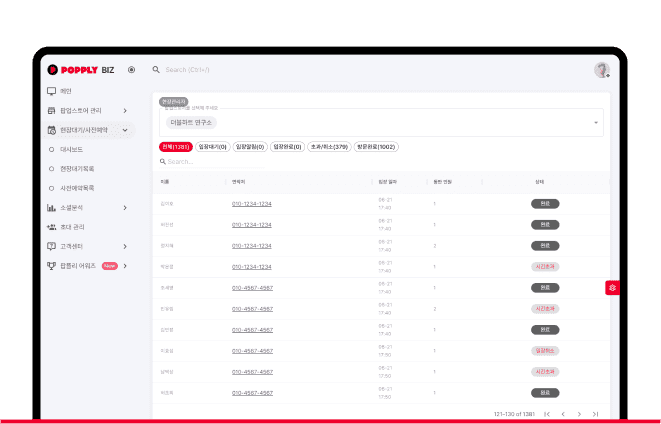This screenshot has width=661, height=424.
Task: Expand the 팝플리 어워즈 chevron
Action: pyautogui.click(x=125, y=266)
